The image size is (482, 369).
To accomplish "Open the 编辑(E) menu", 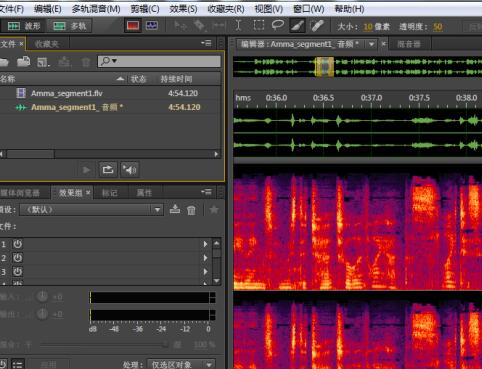I will [x=47, y=9].
